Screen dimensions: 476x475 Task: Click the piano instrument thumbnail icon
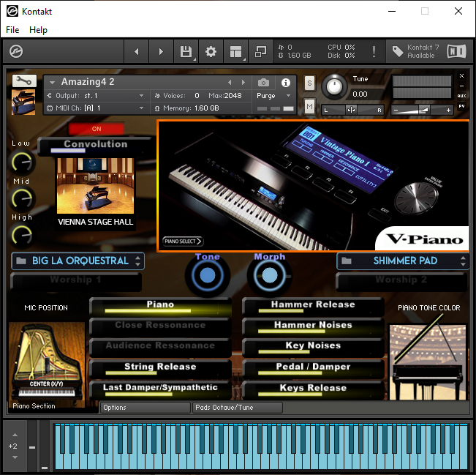click(23, 102)
